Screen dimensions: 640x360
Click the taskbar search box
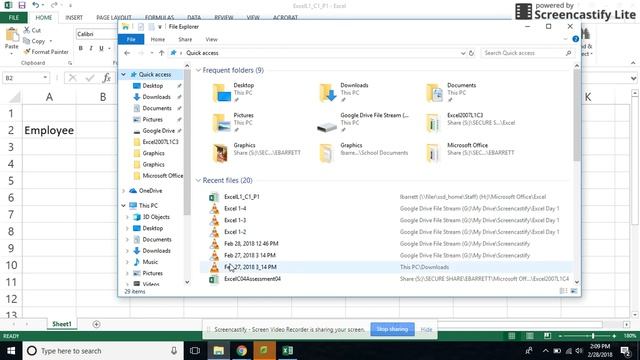coord(102,351)
